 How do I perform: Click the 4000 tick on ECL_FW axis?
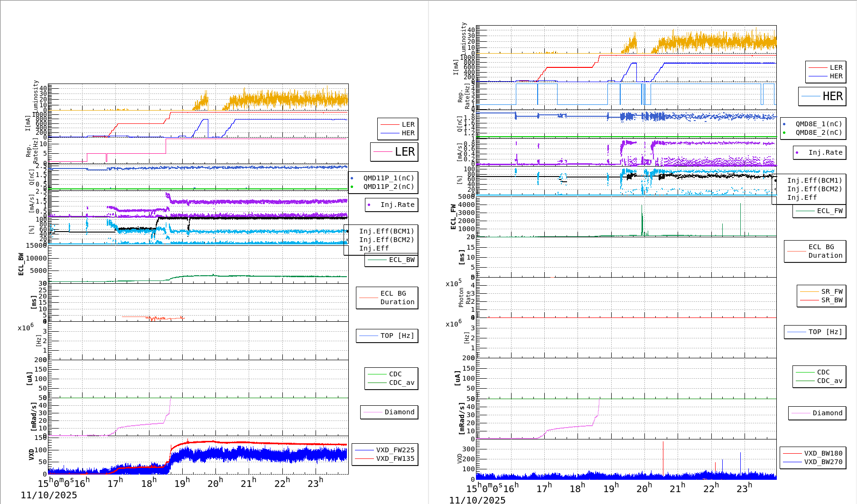466,205
